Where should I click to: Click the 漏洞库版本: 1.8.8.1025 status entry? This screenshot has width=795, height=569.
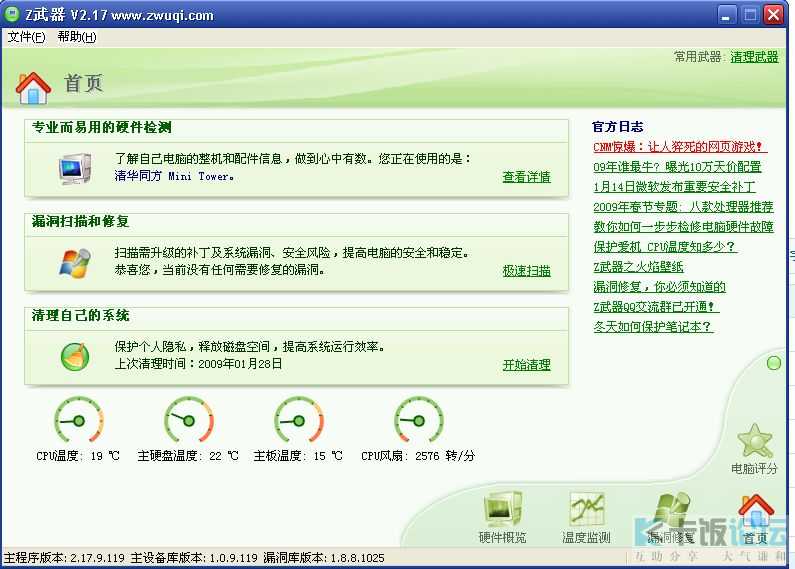[x=323, y=558]
